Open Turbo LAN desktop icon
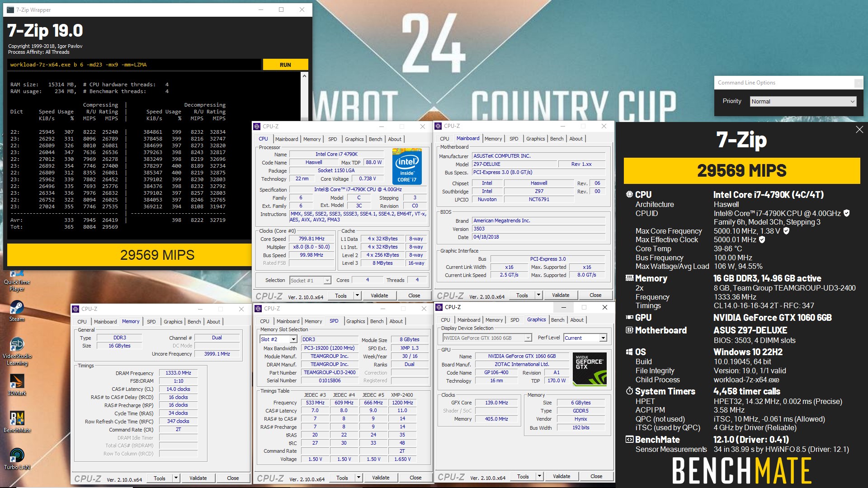Screen dimensions: 868x488 click(17, 459)
